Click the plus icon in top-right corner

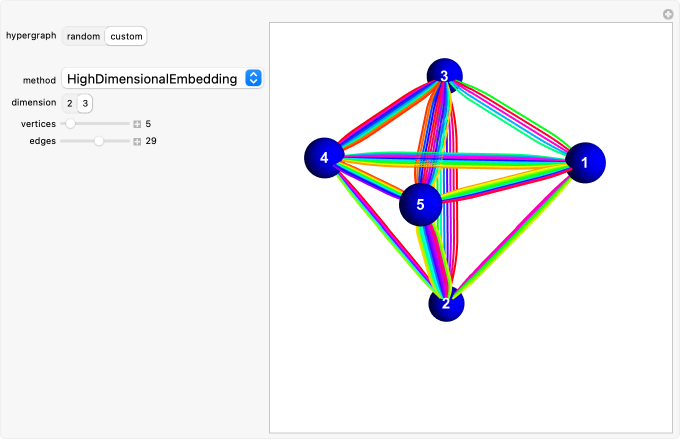coord(668,14)
